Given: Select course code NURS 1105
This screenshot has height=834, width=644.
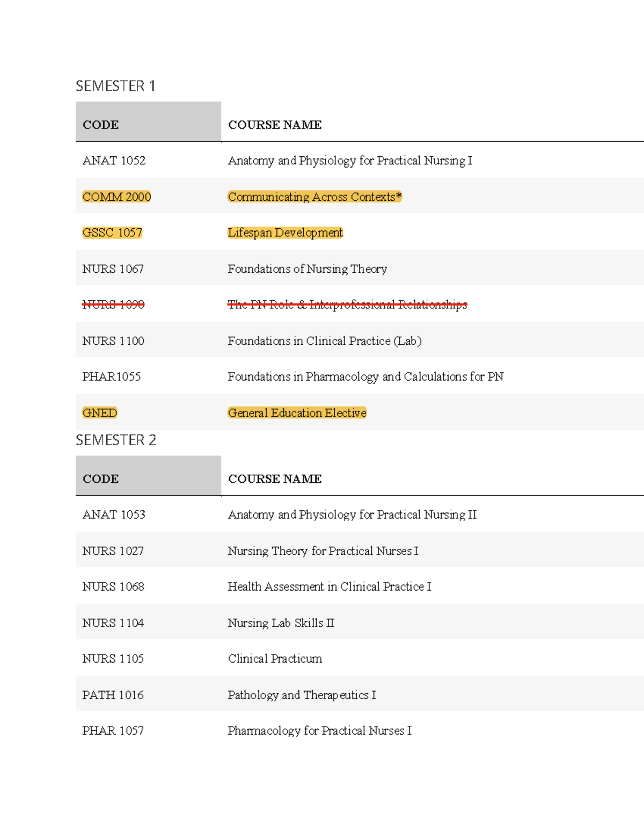Looking at the screenshot, I should 113,658.
